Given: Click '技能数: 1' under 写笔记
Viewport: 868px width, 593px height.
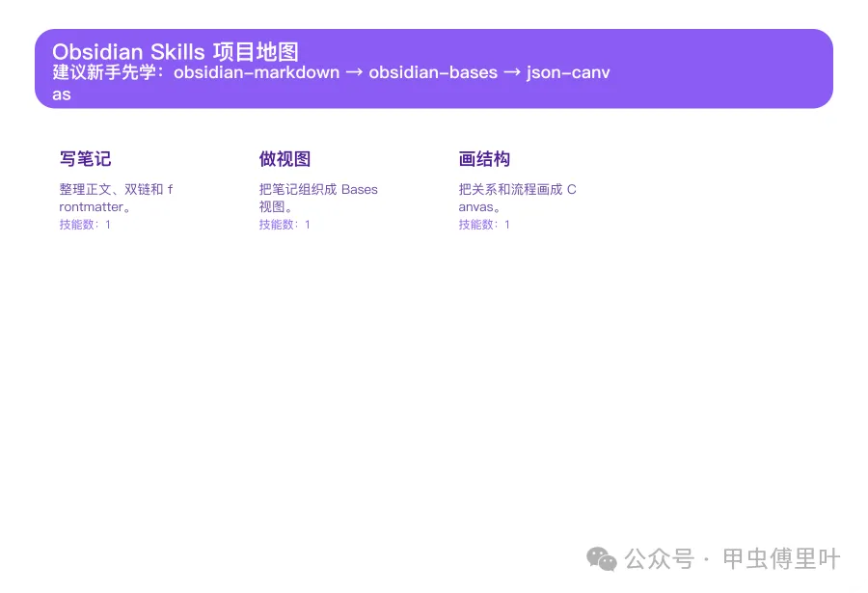Looking at the screenshot, I should pos(85,225).
